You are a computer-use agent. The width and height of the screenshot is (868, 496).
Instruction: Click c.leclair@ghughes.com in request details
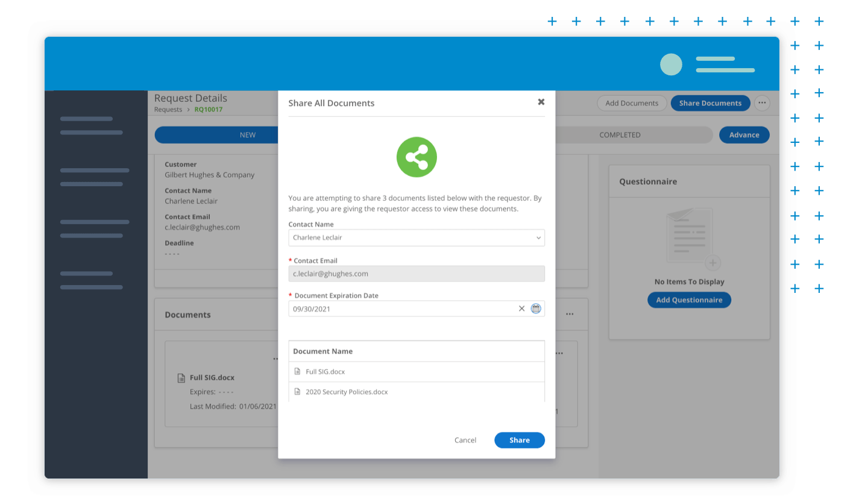click(x=202, y=227)
